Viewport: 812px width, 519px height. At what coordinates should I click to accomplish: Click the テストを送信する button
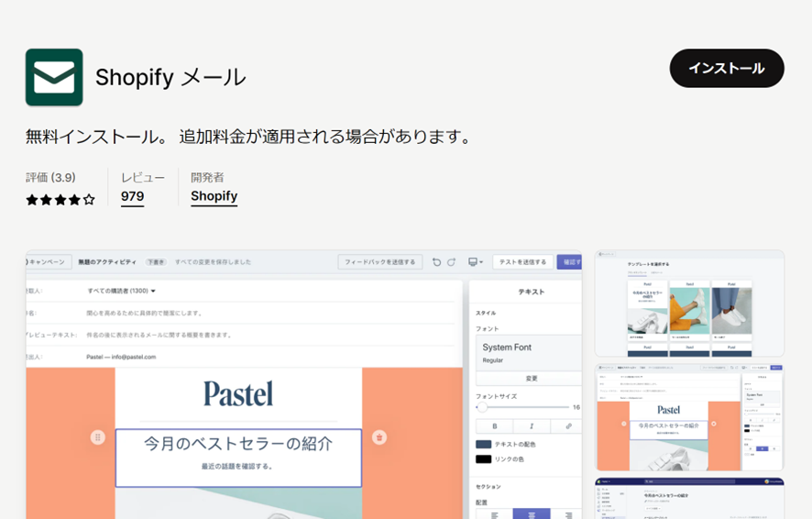[522, 262]
